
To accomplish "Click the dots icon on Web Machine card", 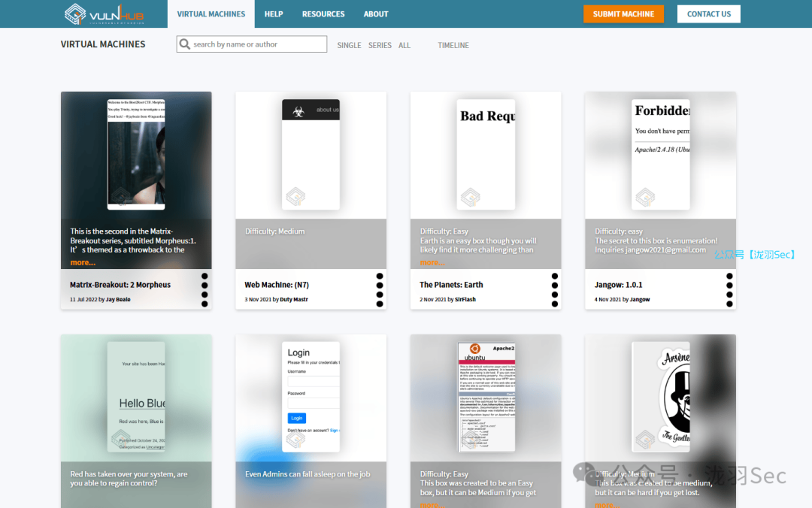I will tap(380, 290).
